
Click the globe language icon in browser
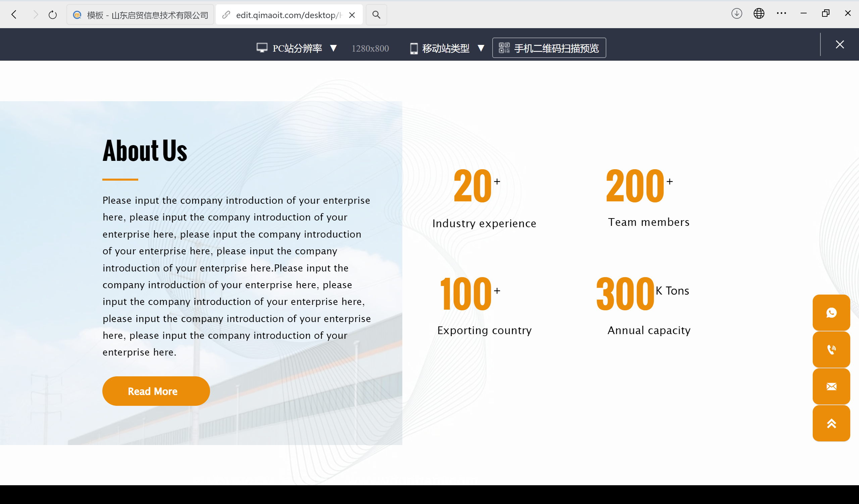pyautogui.click(x=759, y=14)
